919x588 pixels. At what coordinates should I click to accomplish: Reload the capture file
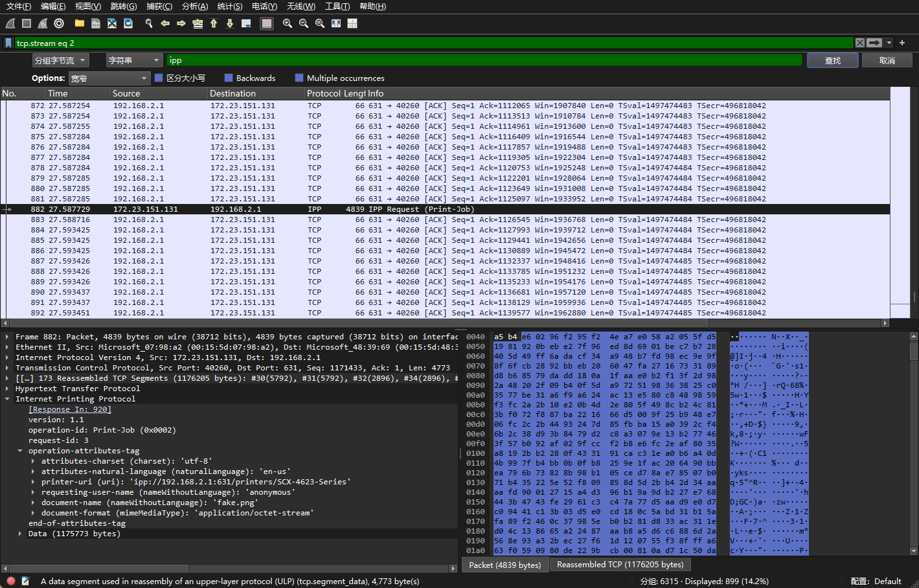pos(128,23)
